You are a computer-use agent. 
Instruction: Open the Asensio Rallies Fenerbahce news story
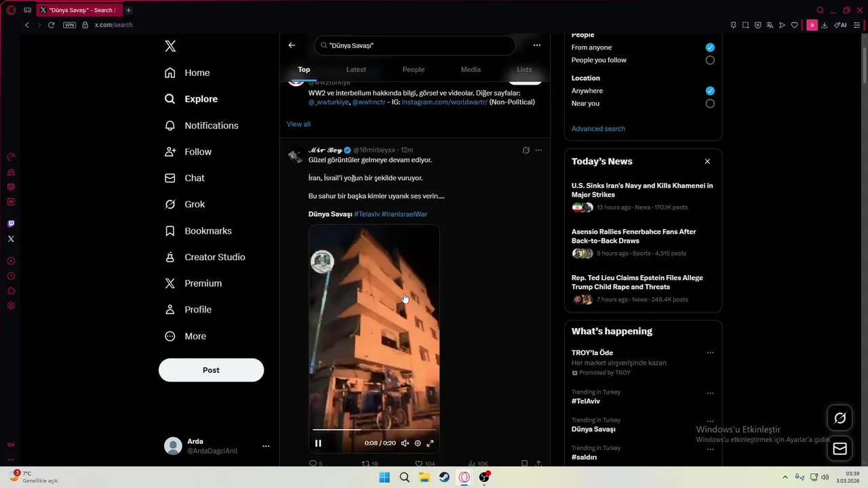[x=643, y=243]
